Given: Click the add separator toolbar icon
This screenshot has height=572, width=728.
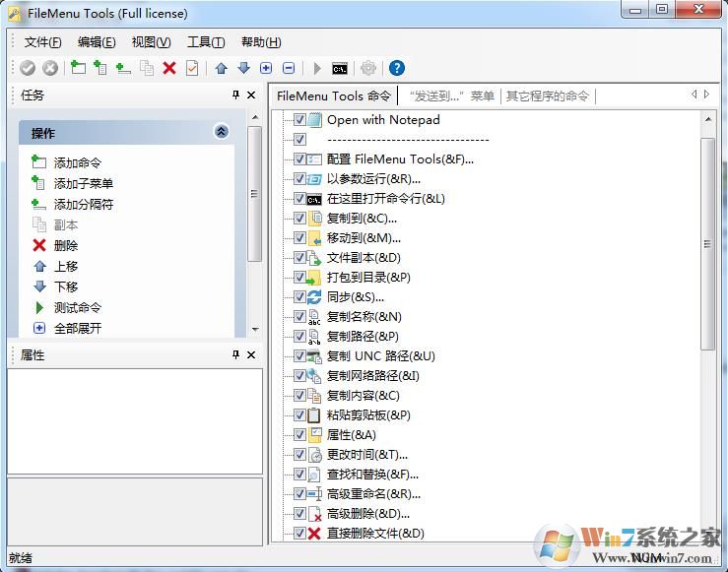Looking at the screenshot, I should tap(122, 68).
